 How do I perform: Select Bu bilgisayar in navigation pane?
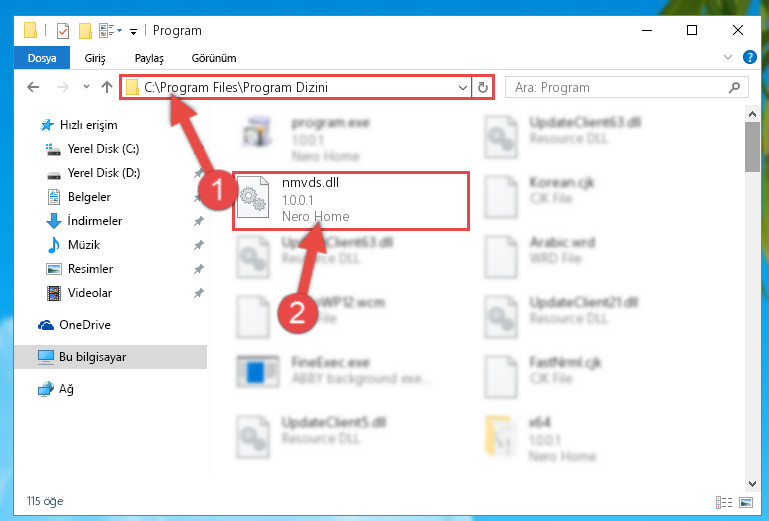tap(110, 357)
